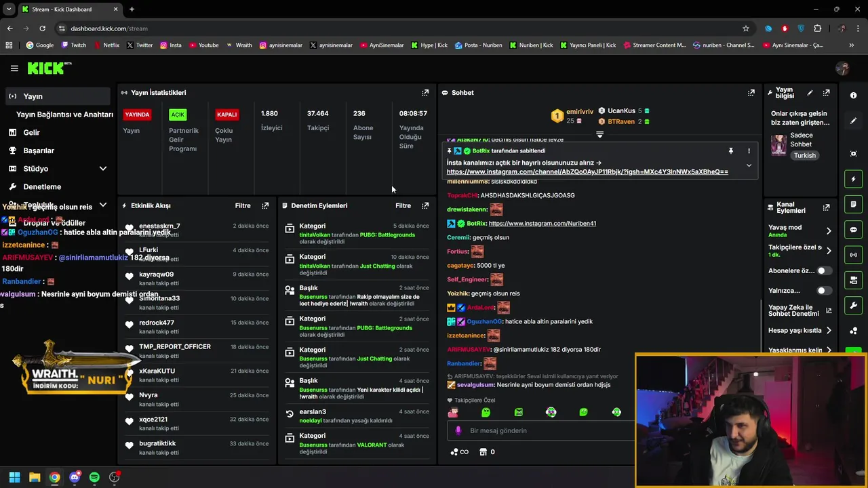Pop out the Denetim Eylemleri panel
Image resolution: width=868 pixels, height=488 pixels.
[x=425, y=205]
